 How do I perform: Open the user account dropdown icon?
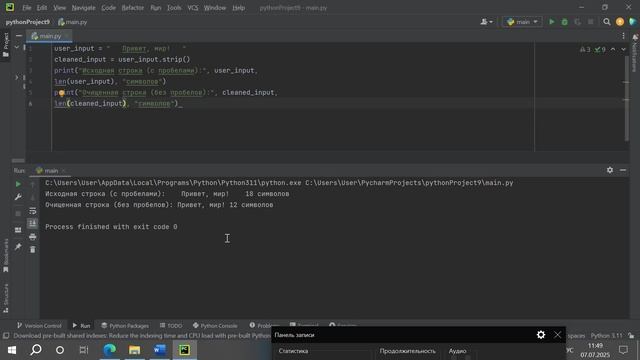(x=487, y=22)
